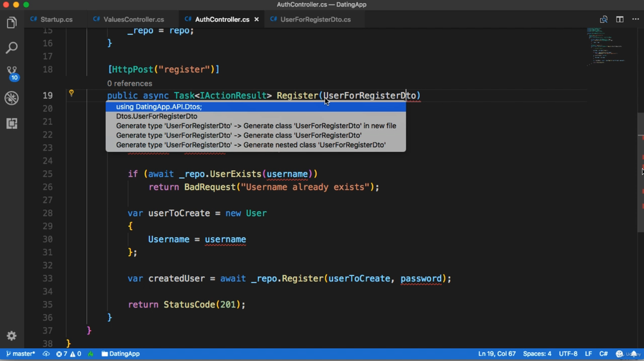Choose Generate class 'UserForRegisterDto' in new file
Screen dimensions: 644x361
point(256,125)
